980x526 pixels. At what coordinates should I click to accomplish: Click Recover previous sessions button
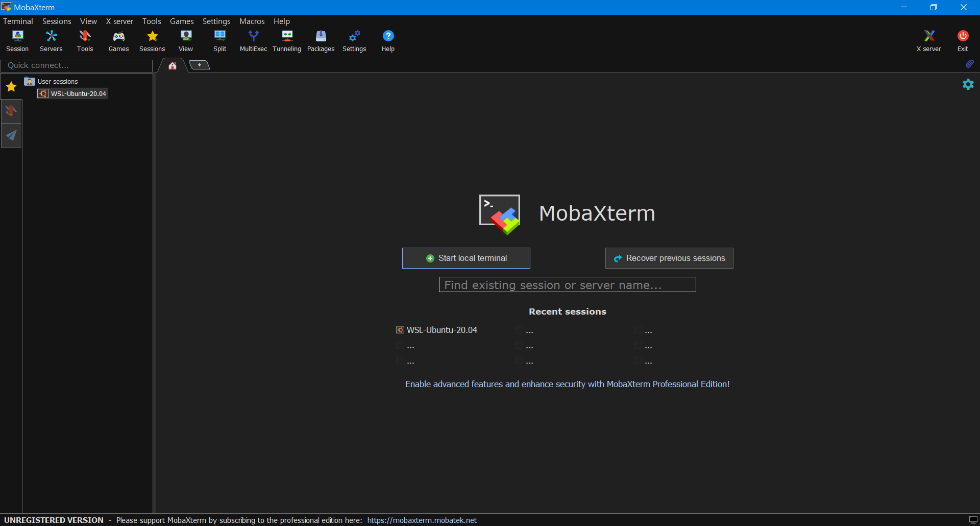[669, 258]
